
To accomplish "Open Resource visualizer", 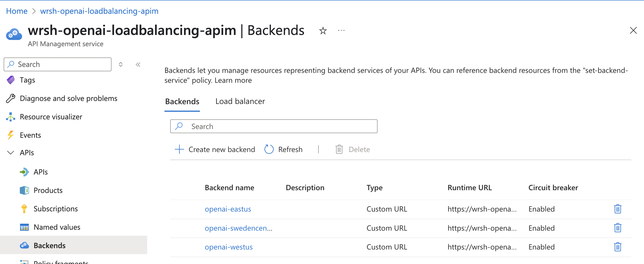I will click(x=51, y=117).
